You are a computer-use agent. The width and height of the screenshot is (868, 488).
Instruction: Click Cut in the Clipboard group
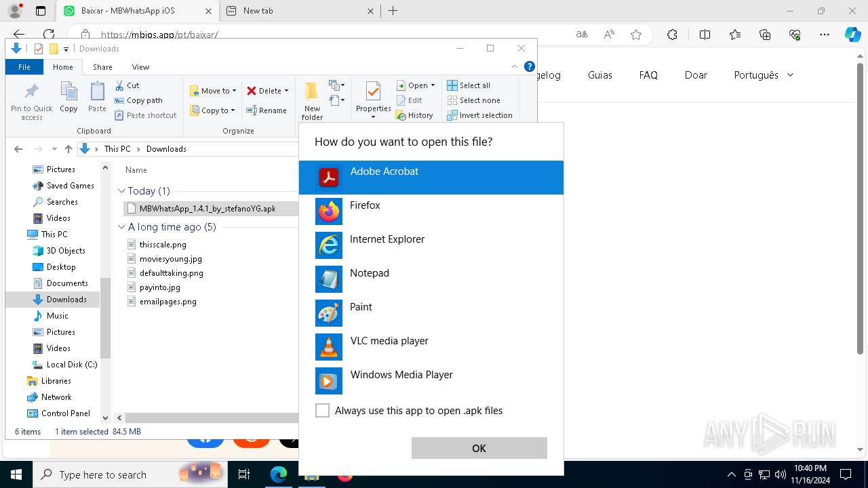pos(127,85)
